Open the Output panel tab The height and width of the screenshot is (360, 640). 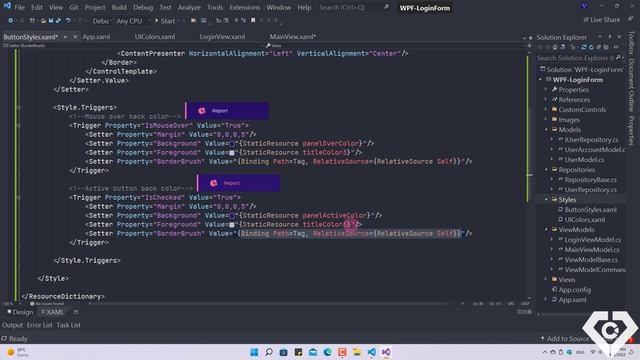pos(12,325)
